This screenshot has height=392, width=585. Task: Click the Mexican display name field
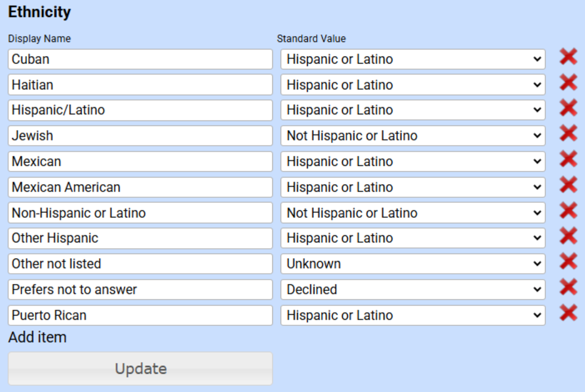pos(140,161)
